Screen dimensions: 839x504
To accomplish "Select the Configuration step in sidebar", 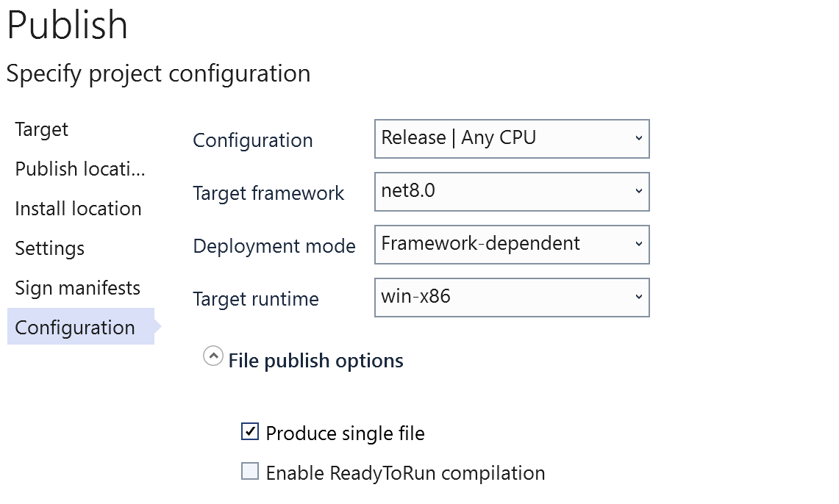I will click(75, 328).
